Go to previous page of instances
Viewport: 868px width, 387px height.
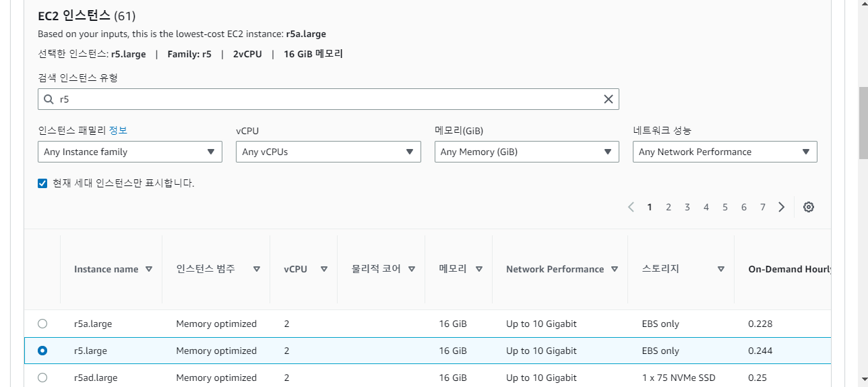(631, 207)
